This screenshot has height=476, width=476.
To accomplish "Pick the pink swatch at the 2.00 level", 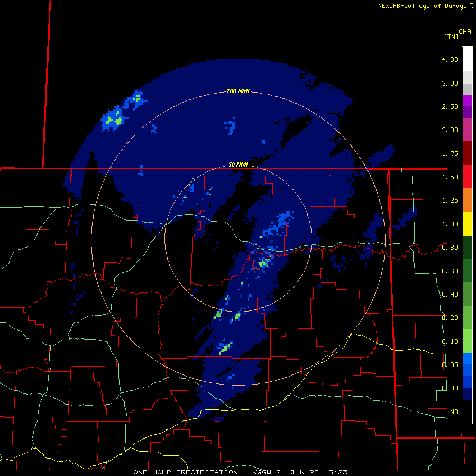I will point(467,130).
